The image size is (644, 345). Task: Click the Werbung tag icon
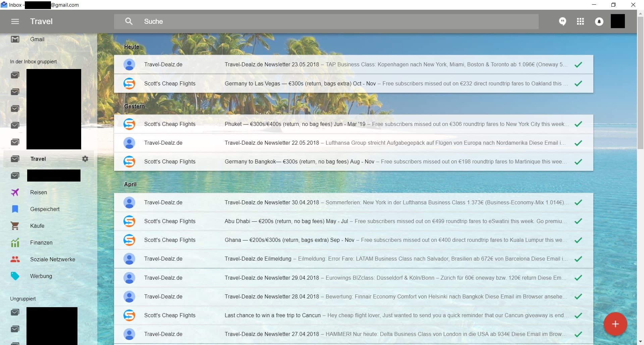[x=15, y=276]
